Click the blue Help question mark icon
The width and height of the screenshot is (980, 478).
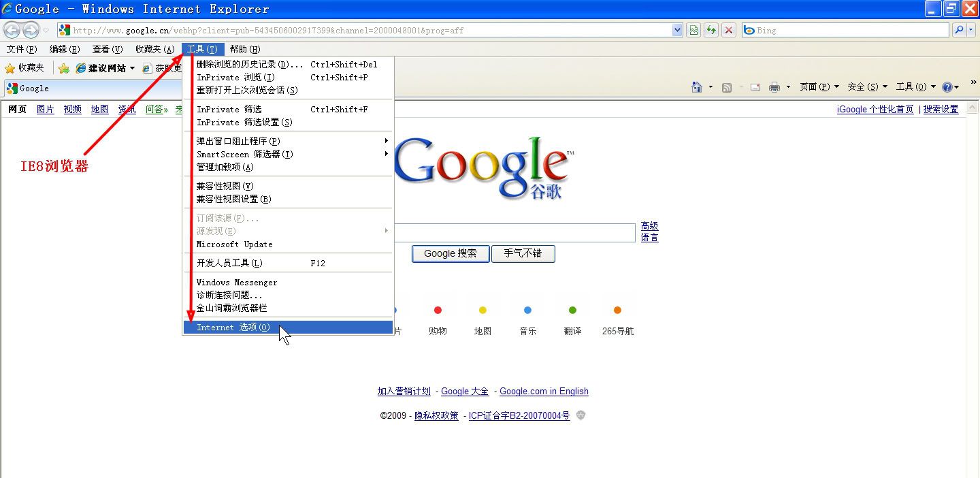(x=947, y=87)
